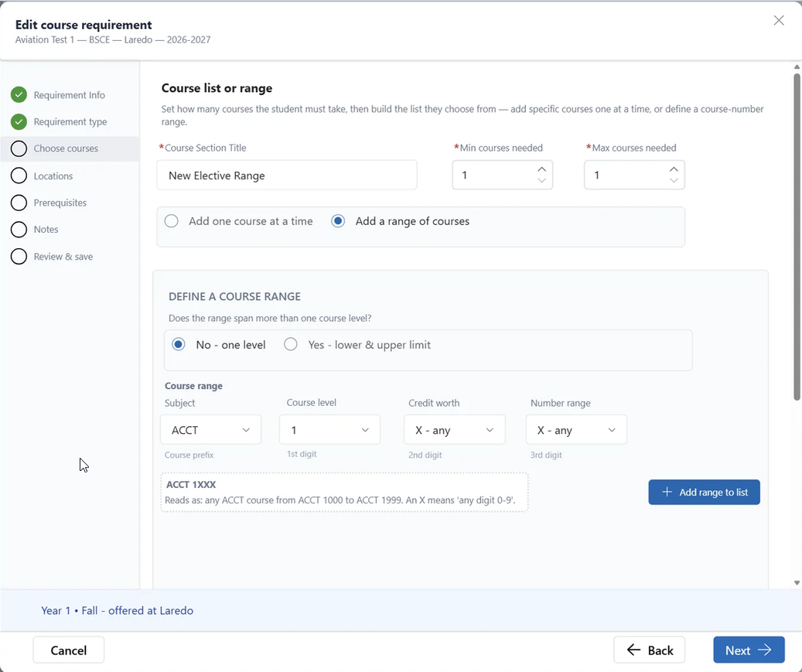Open the Number range dropdown
802x672 pixels.
pyautogui.click(x=576, y=430)
